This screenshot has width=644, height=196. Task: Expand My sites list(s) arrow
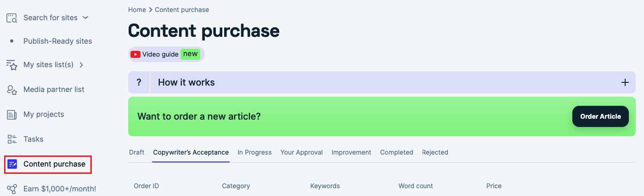pyautogui.click(x=81, y=65)
